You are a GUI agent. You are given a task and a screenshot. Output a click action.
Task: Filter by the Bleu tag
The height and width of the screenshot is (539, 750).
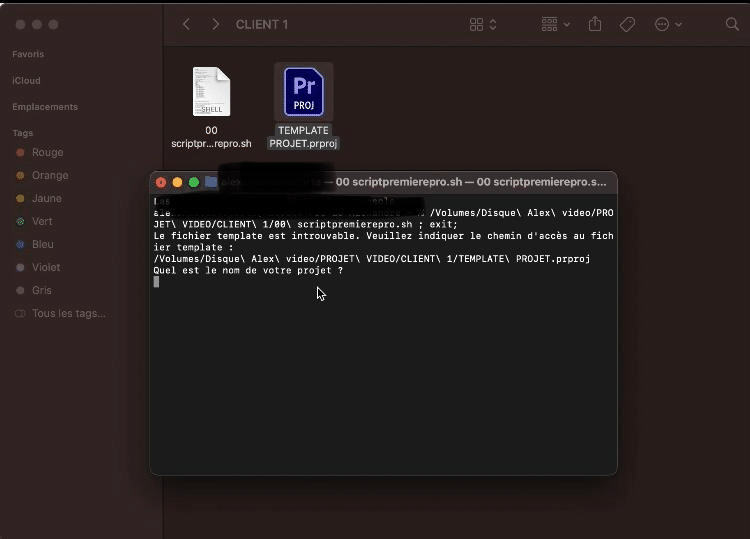point(43,245)
